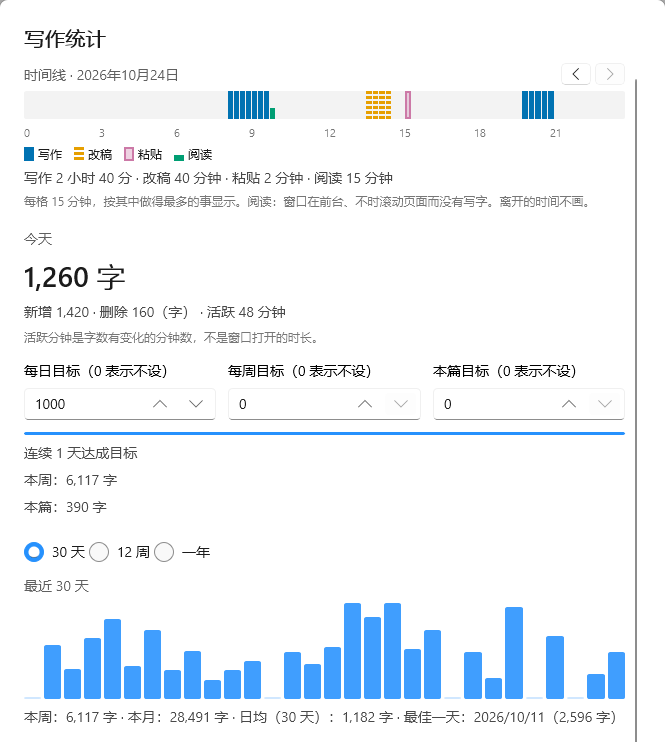This screenshot has width=665, height=742.
Task: Click the 活跃分钟 explanation note
Action: click(x=173, y=338)
